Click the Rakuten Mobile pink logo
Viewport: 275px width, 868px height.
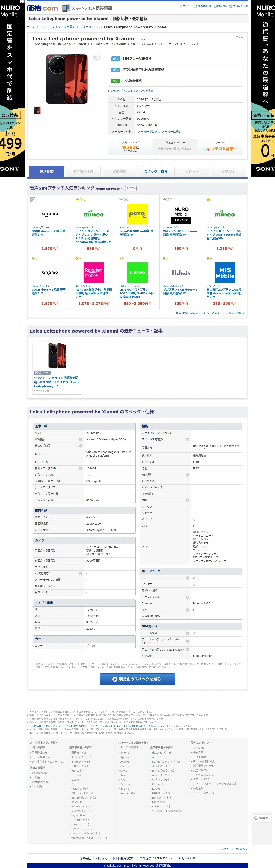94,273
